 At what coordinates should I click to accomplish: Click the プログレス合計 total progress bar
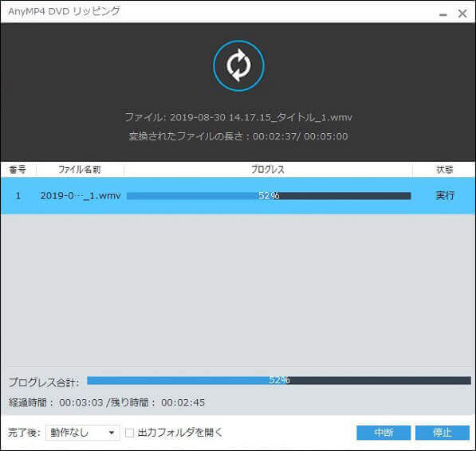[279, 380]
